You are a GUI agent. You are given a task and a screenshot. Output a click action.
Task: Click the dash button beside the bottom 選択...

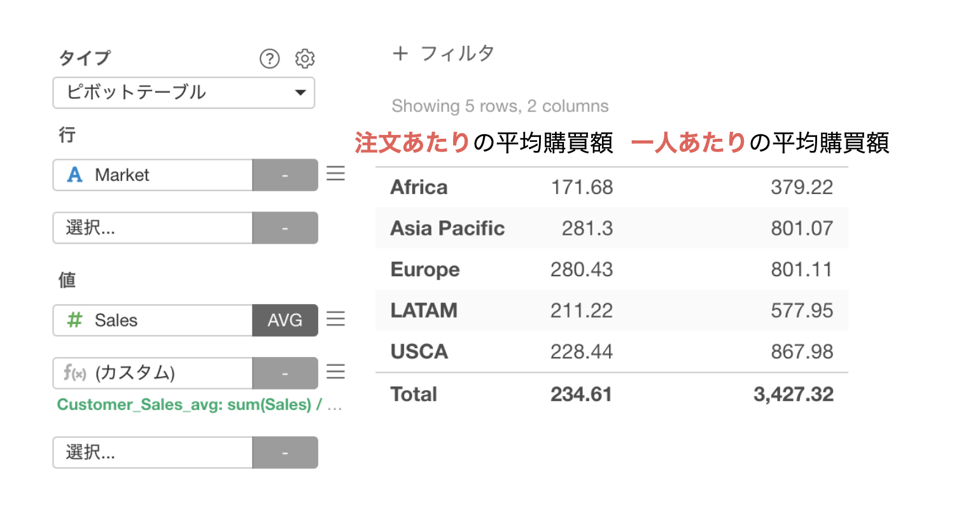point(285,453)
